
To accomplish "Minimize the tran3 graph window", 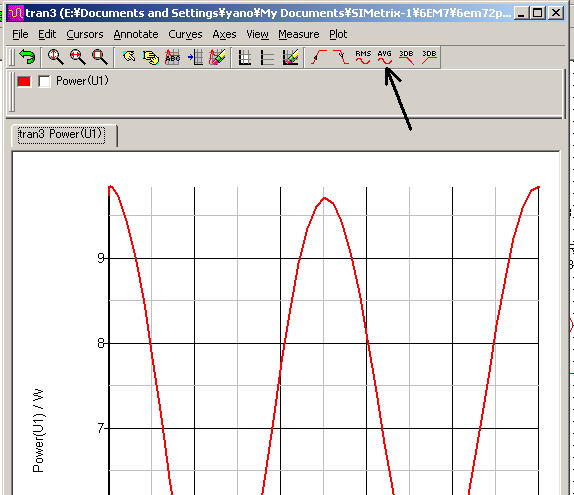I will pos(521,14).
